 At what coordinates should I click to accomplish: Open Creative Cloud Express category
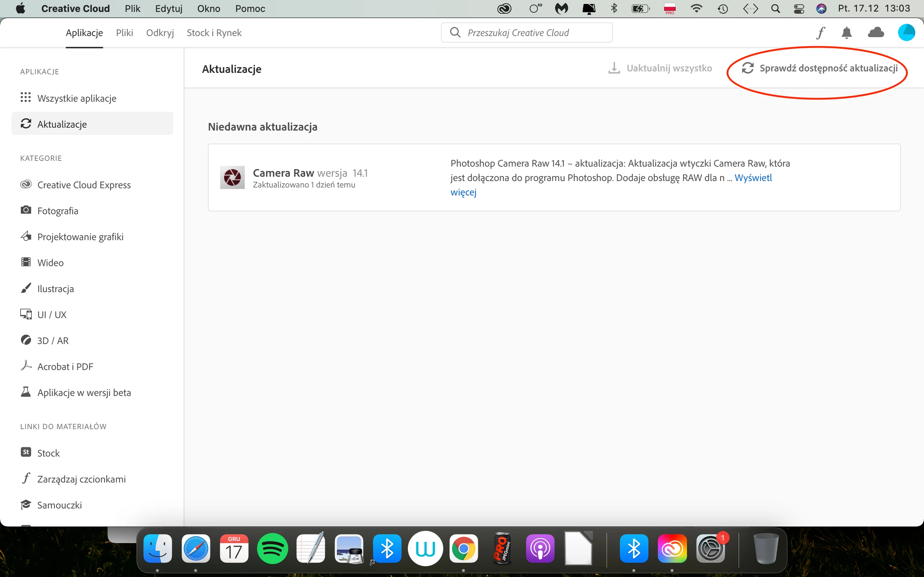[84, 185]
